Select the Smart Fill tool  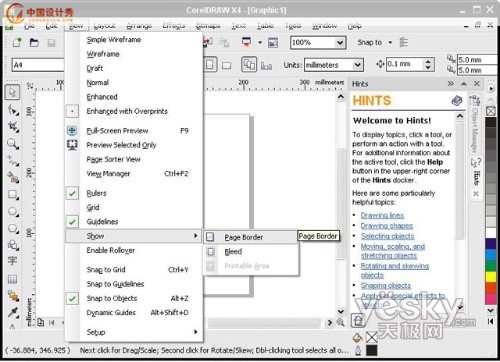(13, 177)
